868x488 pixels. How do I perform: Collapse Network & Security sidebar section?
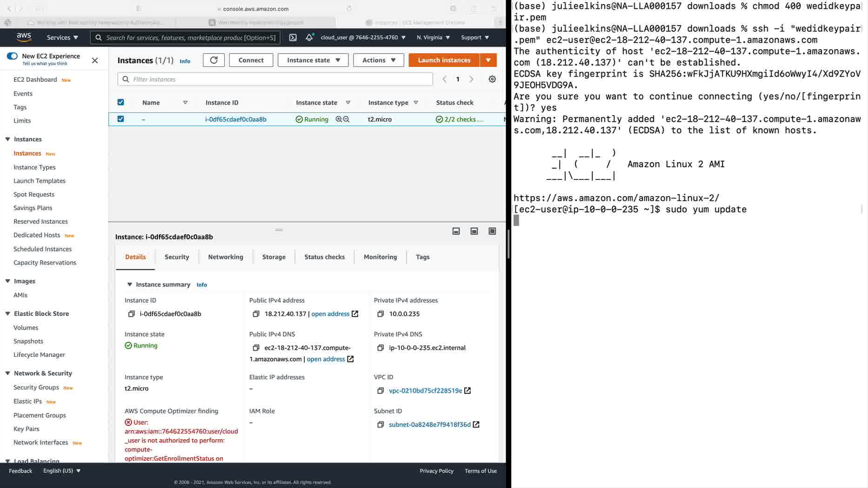click(x=8, y=373)
